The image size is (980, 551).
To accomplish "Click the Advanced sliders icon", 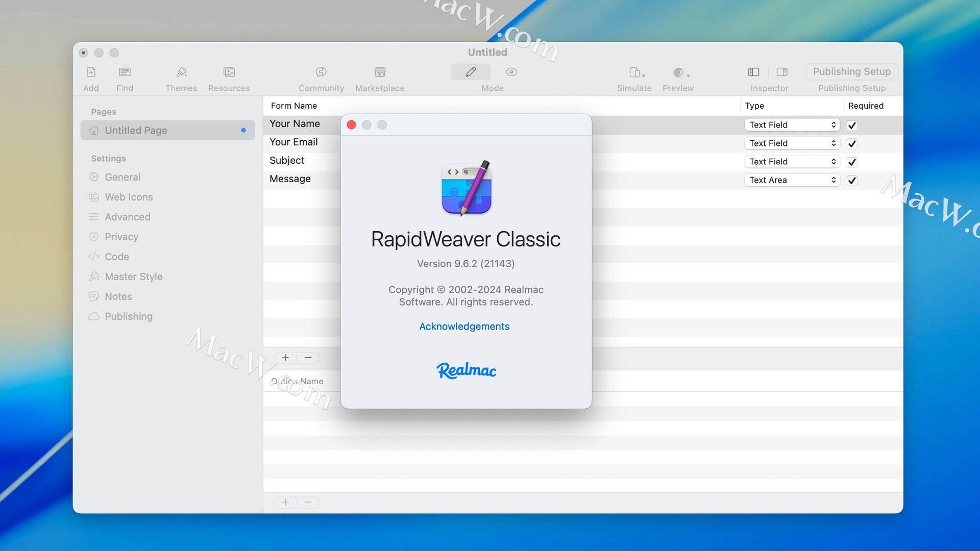I will pos(94,217).
